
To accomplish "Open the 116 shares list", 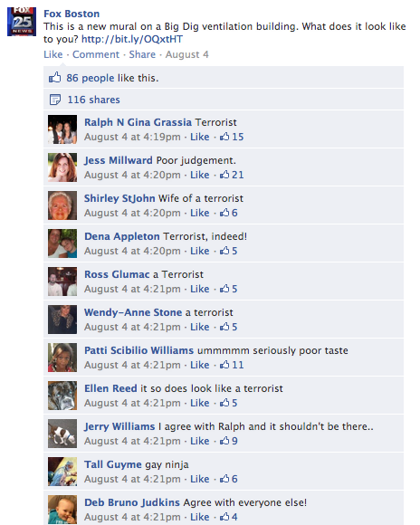I will pyautogui.click(x=94, y=100).
